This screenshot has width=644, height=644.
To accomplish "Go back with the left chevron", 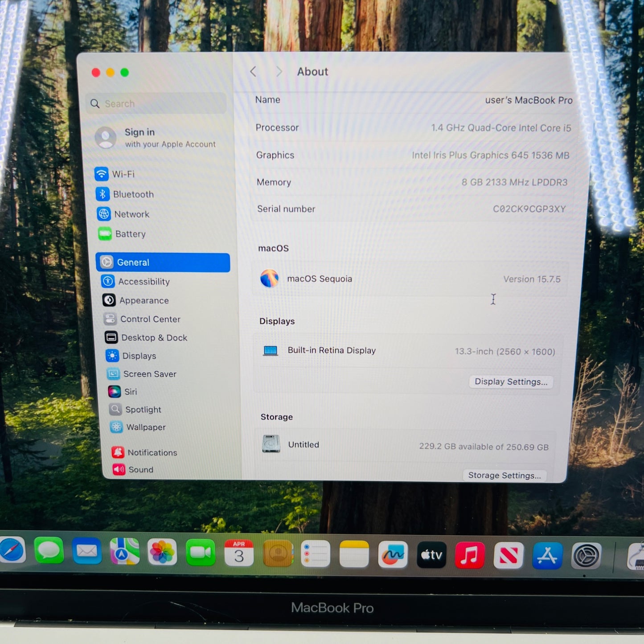I will [x=253, y=72].
